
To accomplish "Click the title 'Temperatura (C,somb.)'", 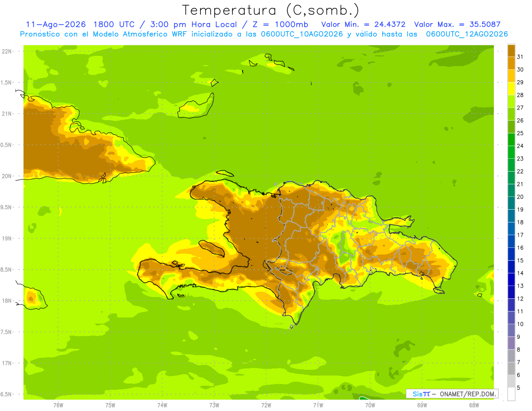I will 271,11.
